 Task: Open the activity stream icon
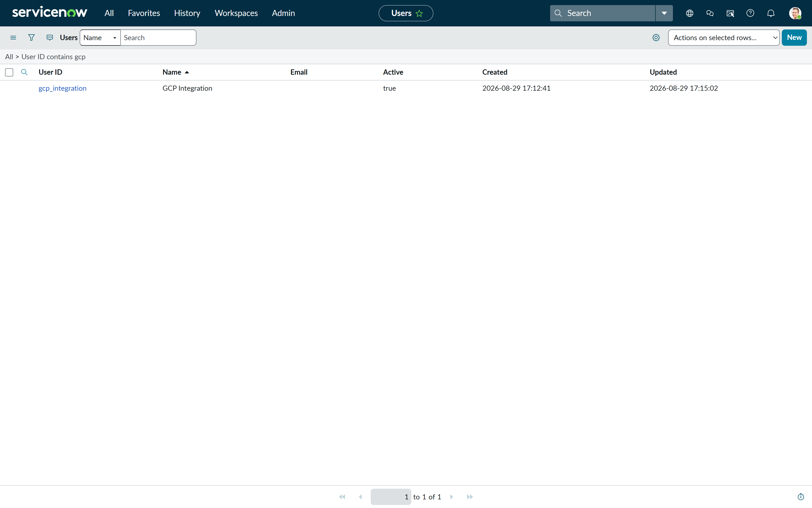(x=50, y=38)
